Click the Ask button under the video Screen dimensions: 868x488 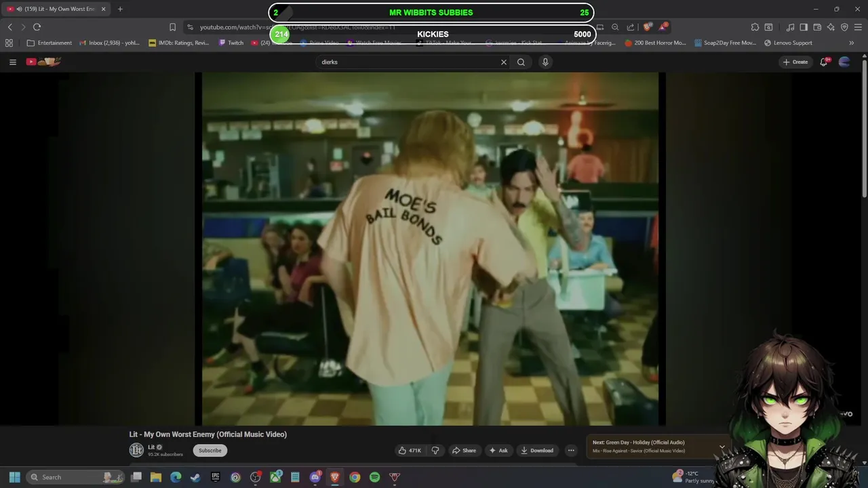pos(498,450)
